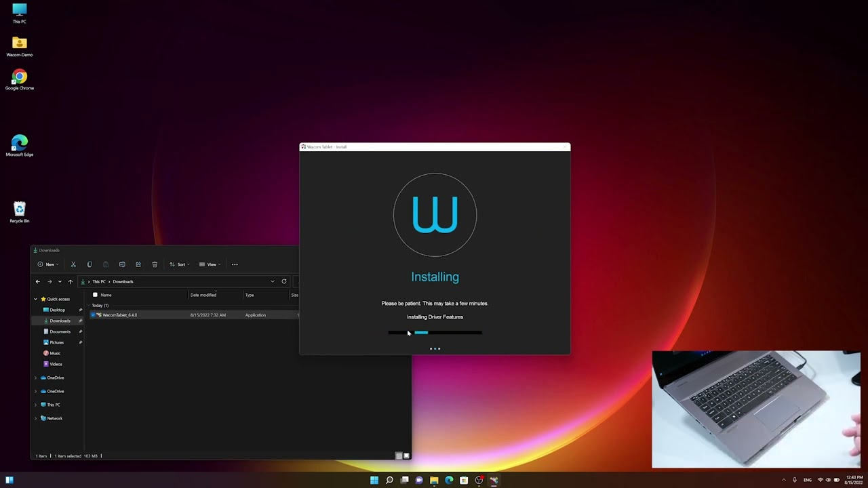Open OBS Studio from the taskbar
This screenshot has height=488, width=868.
pyautogui.click(x=479, y=480)
